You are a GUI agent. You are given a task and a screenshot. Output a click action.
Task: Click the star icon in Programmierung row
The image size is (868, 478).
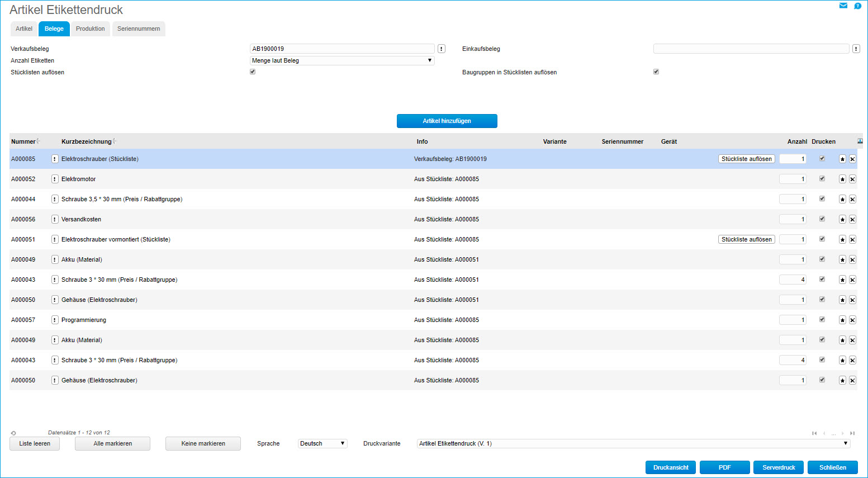point(842,320)
